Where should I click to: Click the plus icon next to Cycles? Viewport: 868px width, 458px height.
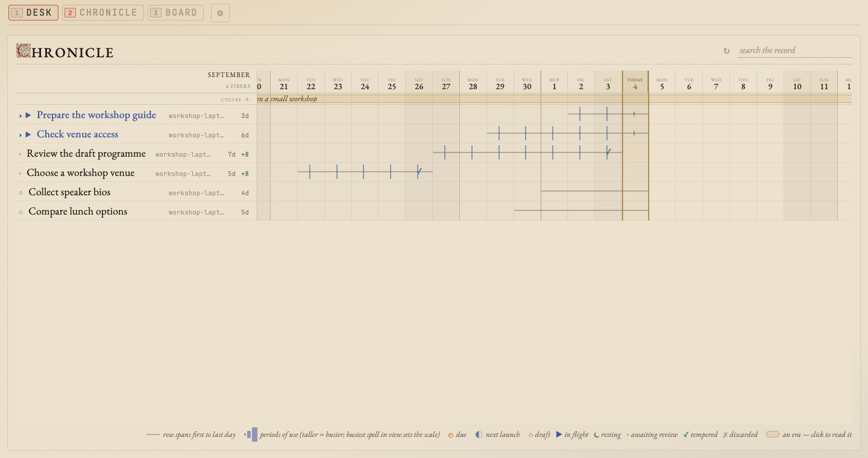click(x=247, y=99)
